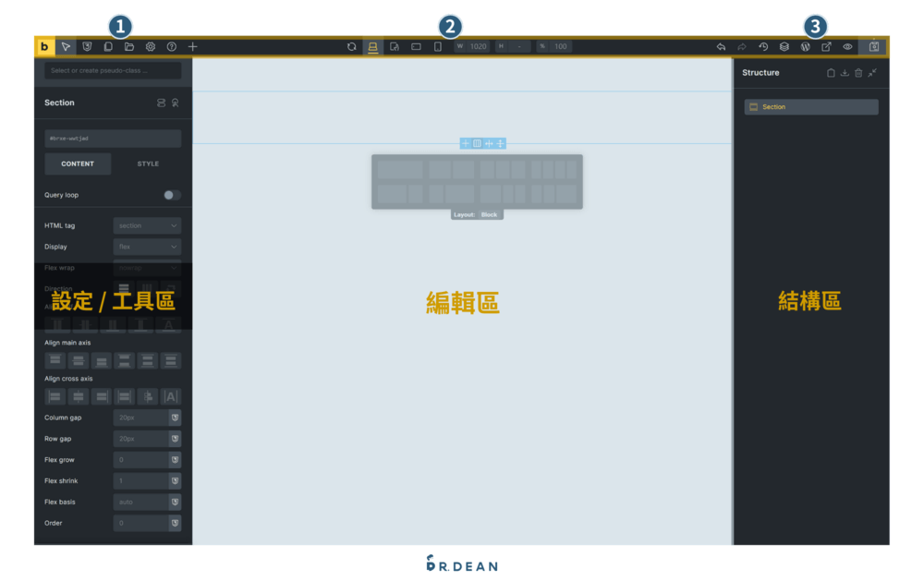Open the Add Elements panel with the plus icon
This screenshot has height=581, width=924.
pyautogui.click(x=192, y=46)
